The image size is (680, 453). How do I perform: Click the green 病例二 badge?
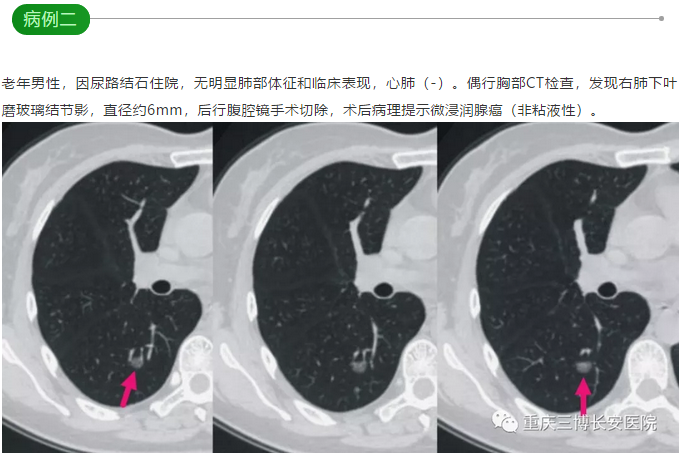pyautogui.click(x=50, y=19)
